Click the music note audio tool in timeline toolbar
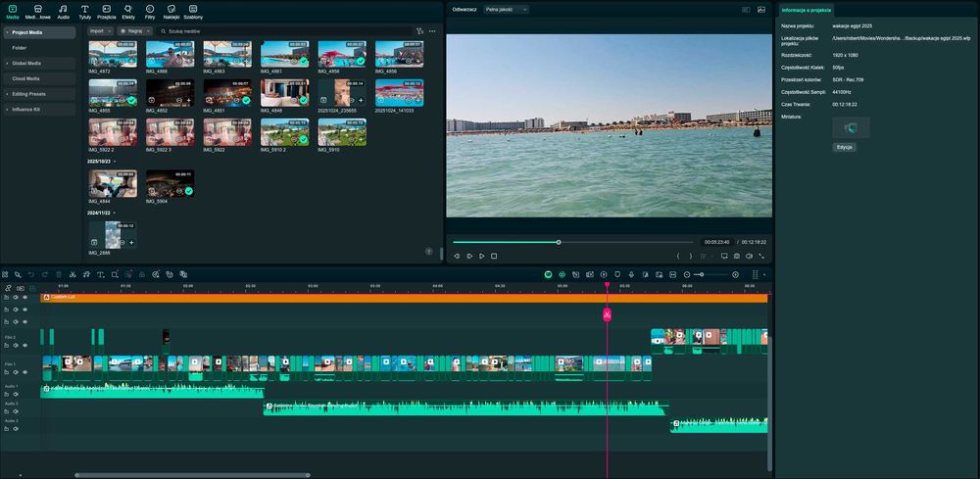 [x=86, y=274]
